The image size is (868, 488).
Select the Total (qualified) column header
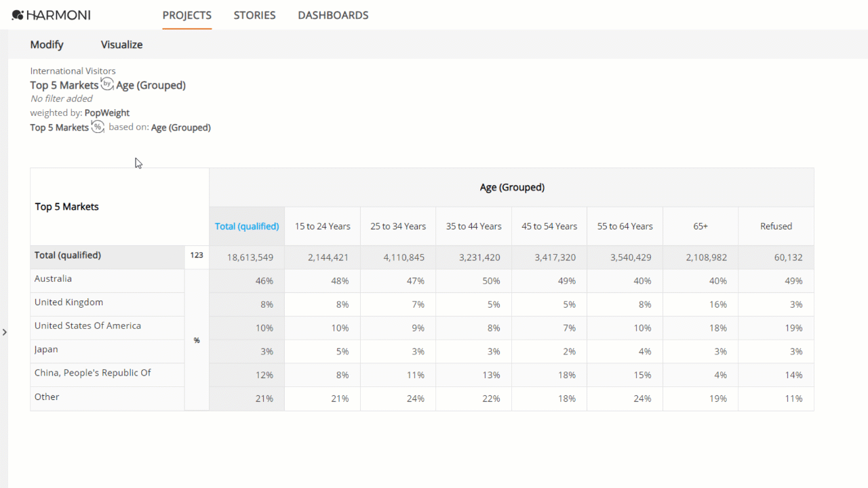247,226
